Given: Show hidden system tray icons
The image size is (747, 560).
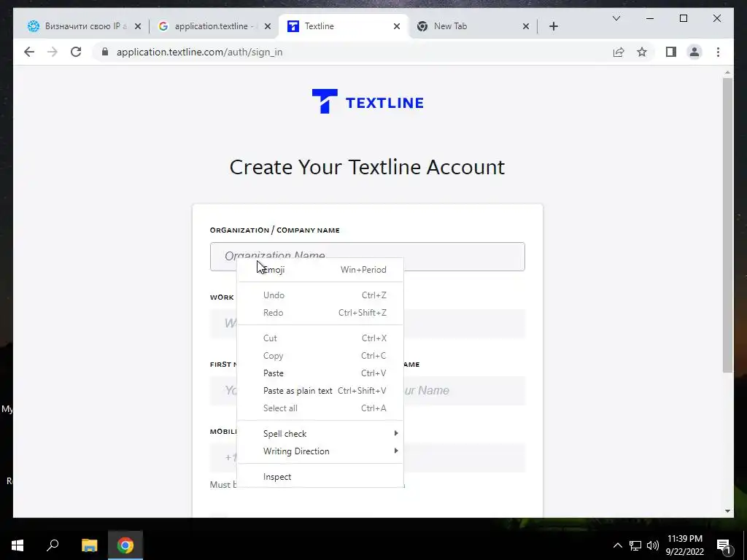Looking at the screenshot, I should point(617,545).
